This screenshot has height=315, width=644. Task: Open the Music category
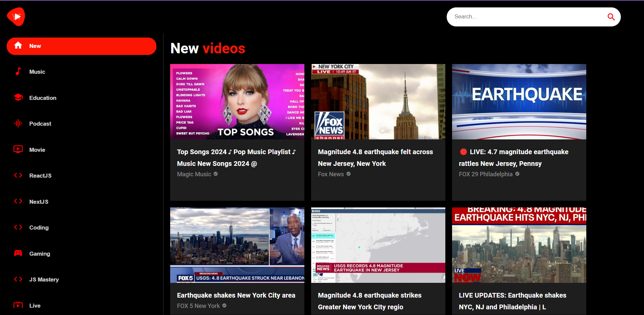tap(82, 72)
